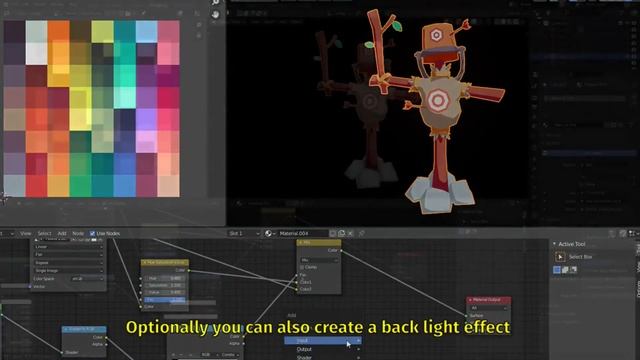
Task: Click the Color1 socket on Mix node
Action: click(x=297, y=282)
